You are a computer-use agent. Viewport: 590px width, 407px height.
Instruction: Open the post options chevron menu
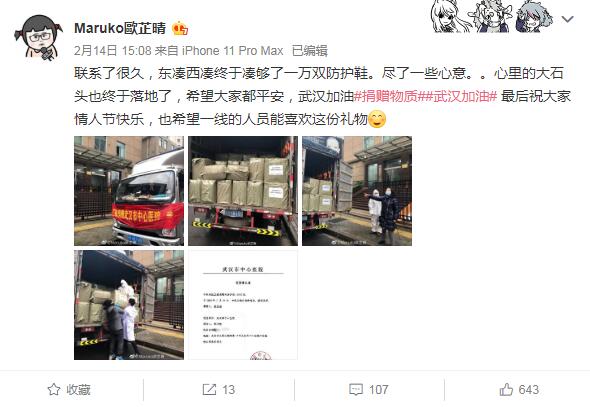tap(567, 19)
